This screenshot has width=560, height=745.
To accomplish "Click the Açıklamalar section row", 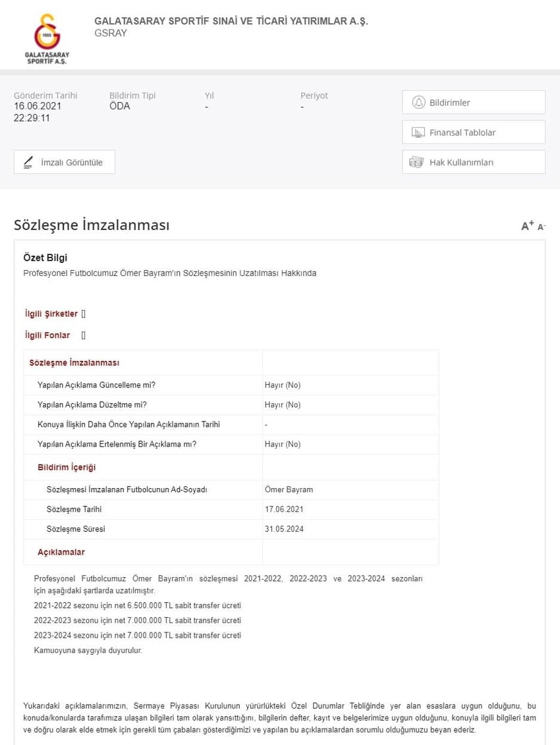I will point(61,552).
